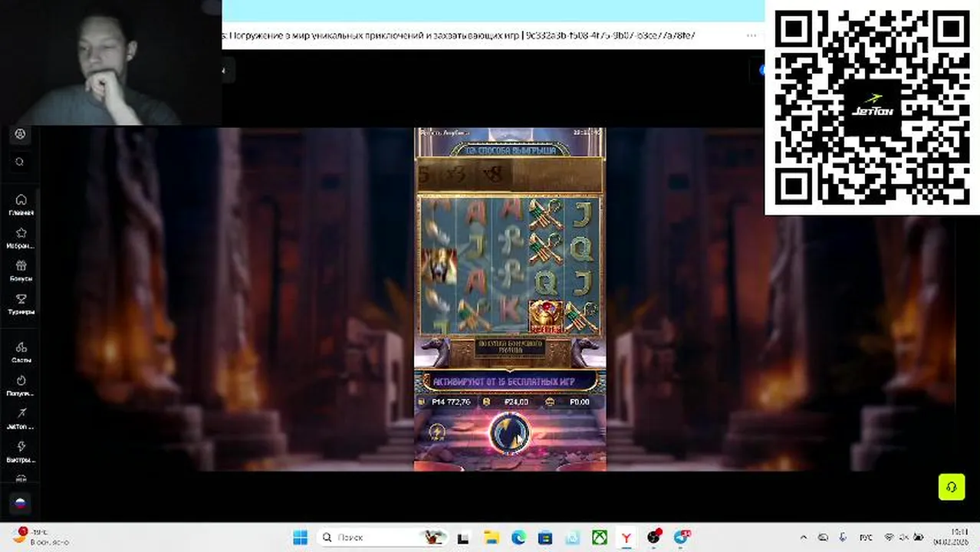The image size is (980, 552).
Task: Switch the РУС keyboard language indicator
Action: tap(866, 537)
